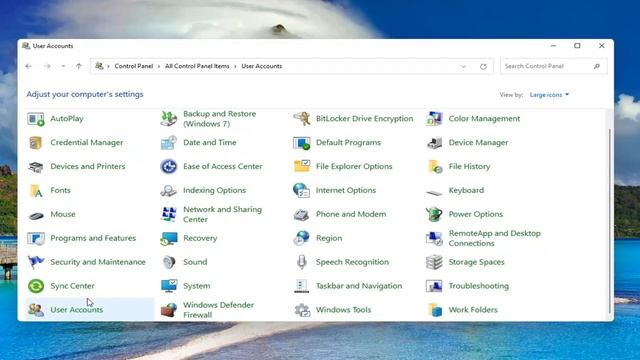Expand chevron before Control Panel breadcrumb
The width and height of the screenshot is (640, 360).
click(108, 66)
